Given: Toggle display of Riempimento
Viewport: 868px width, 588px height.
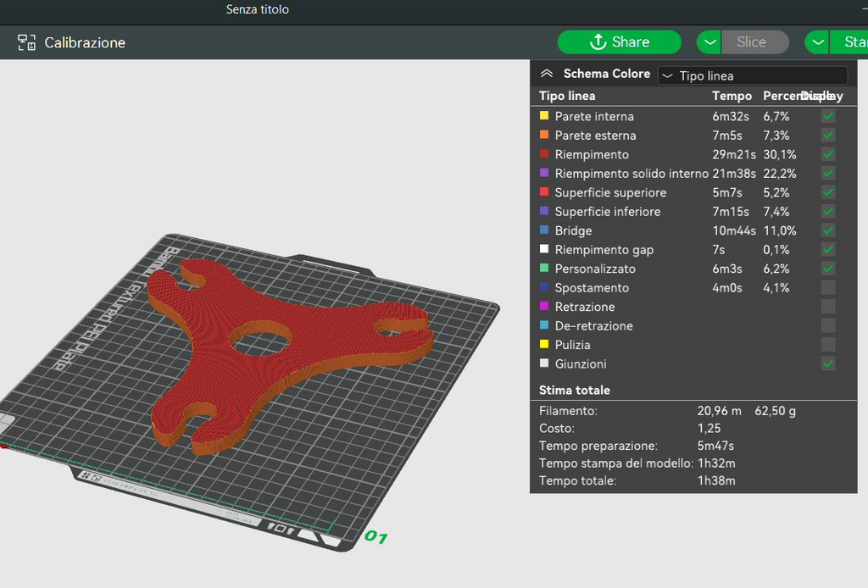Looking at the screenshot, I should pyautogui.click(x=828, y=154).
